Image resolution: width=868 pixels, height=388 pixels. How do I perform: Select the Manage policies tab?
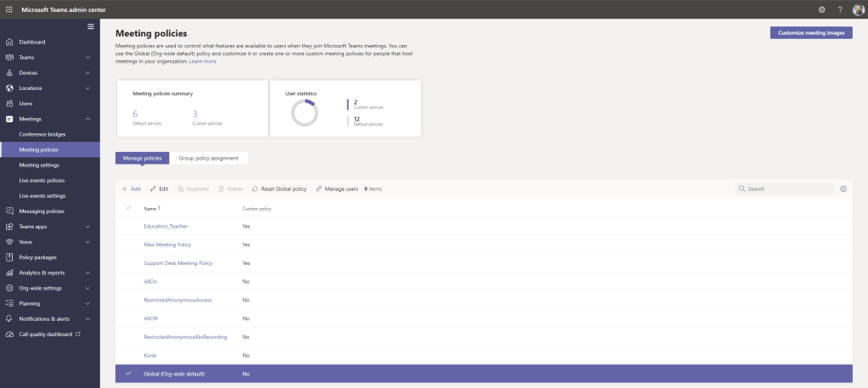tap(142, 158)
